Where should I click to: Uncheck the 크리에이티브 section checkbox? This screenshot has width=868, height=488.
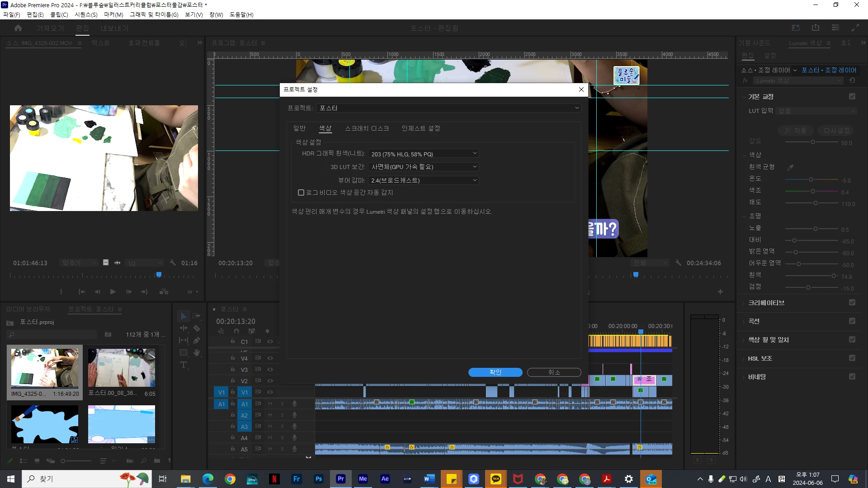[x=852, y=303]
